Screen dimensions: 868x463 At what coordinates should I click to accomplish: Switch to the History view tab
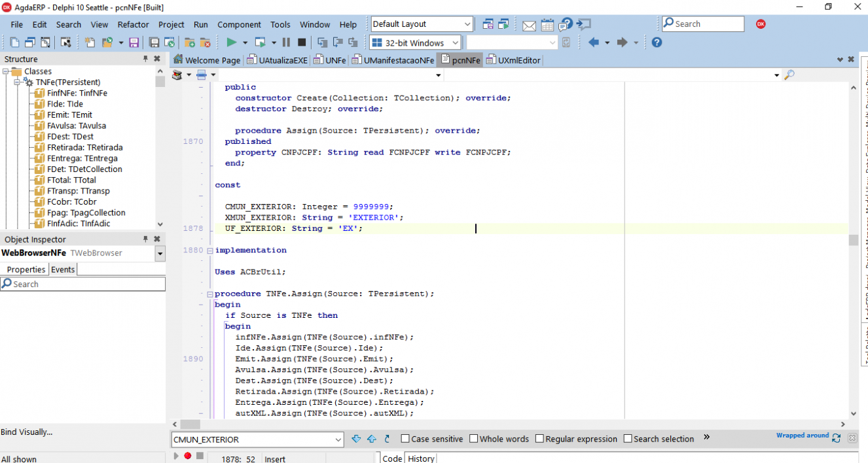[421, 458]
